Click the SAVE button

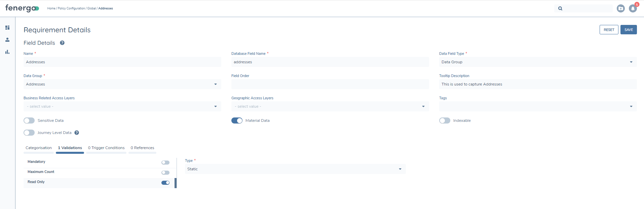click(628, 30)
